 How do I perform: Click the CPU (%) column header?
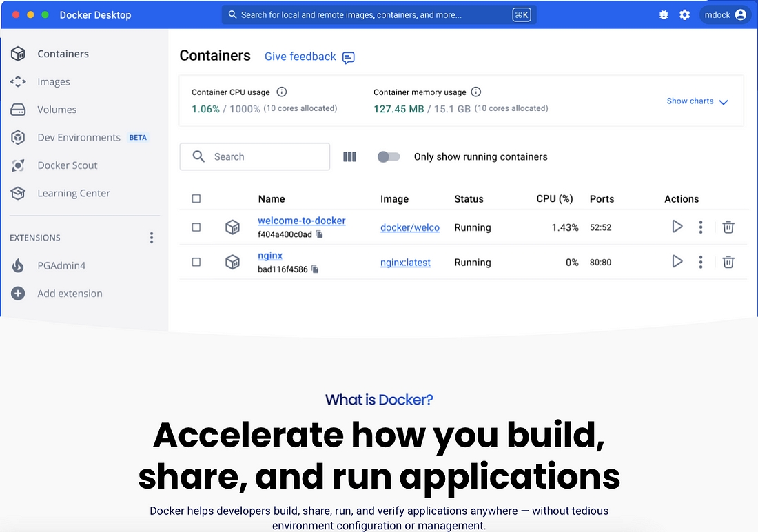(555, 198)
